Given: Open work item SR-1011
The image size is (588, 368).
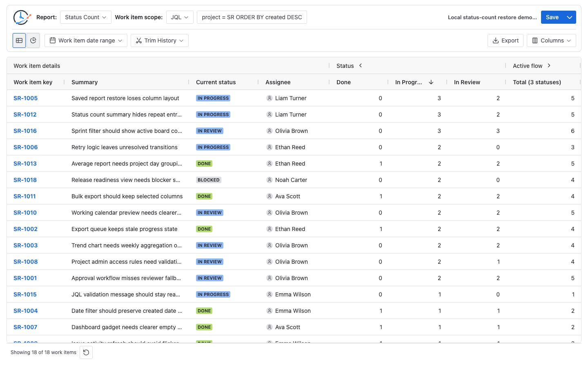Looking at the screenshot, I should 24,196.
